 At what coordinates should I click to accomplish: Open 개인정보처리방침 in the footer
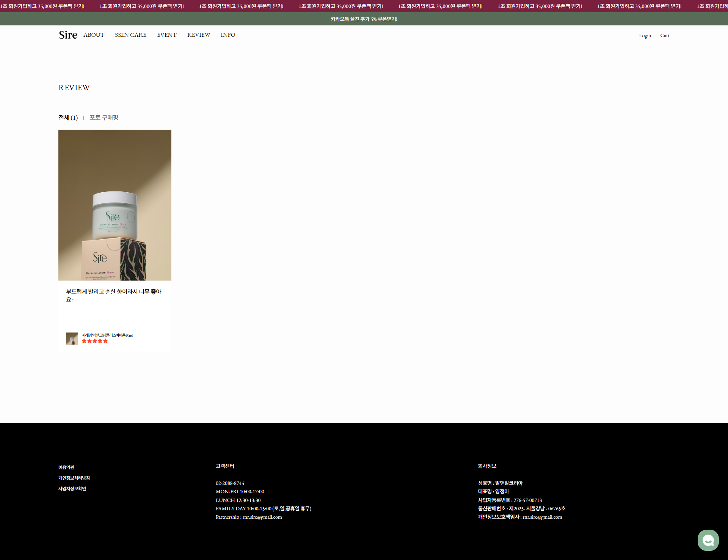[x=74, y=478]
